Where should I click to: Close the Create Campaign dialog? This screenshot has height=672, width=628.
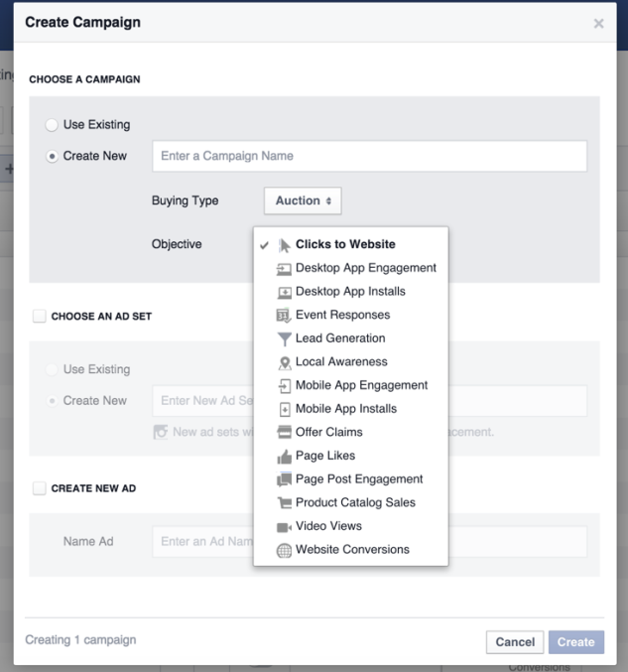click(x=599, y=24)
